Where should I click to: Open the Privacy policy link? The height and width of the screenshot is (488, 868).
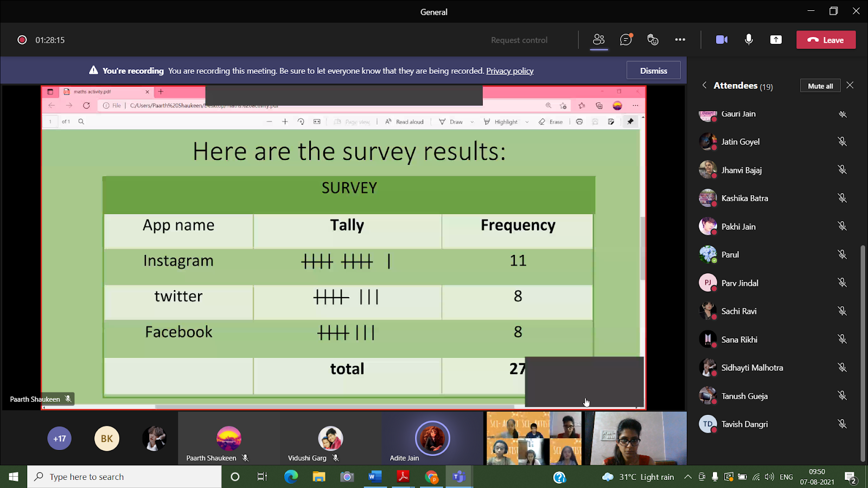coord(510,71)
